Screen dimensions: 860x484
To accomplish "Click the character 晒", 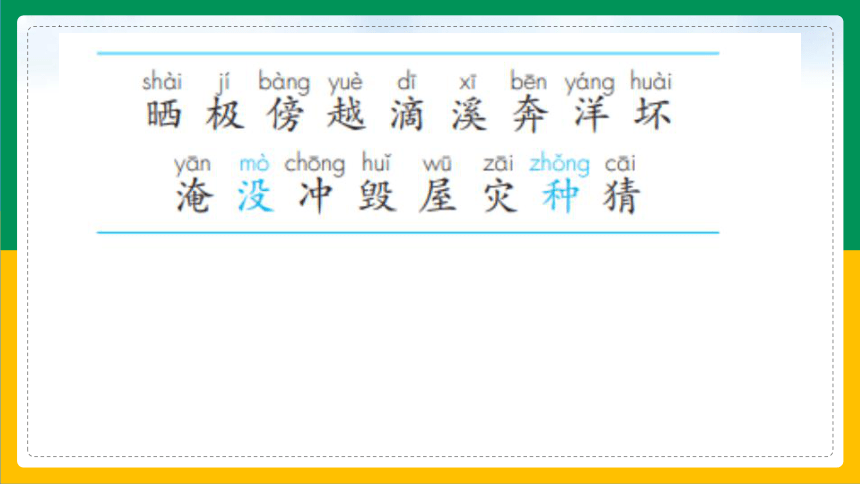I will point(163,115).
